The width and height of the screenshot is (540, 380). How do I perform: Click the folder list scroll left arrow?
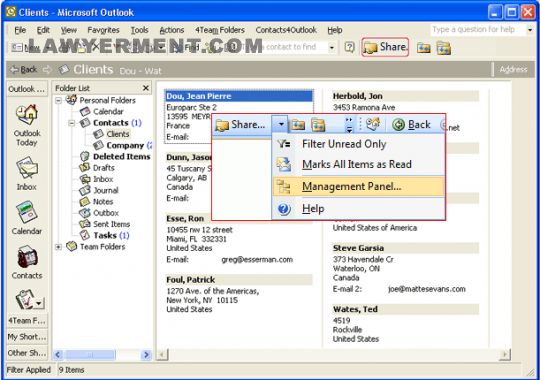[x=58, y=354]
